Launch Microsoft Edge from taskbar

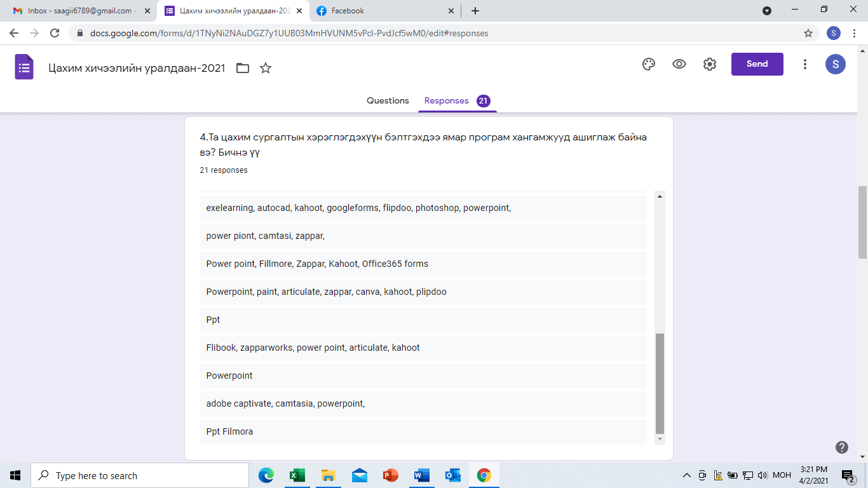pyautogui.click(x=266, y=475)
